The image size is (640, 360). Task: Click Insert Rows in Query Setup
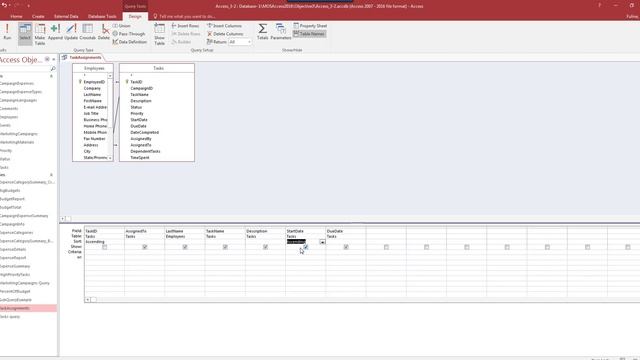point(185,26)
